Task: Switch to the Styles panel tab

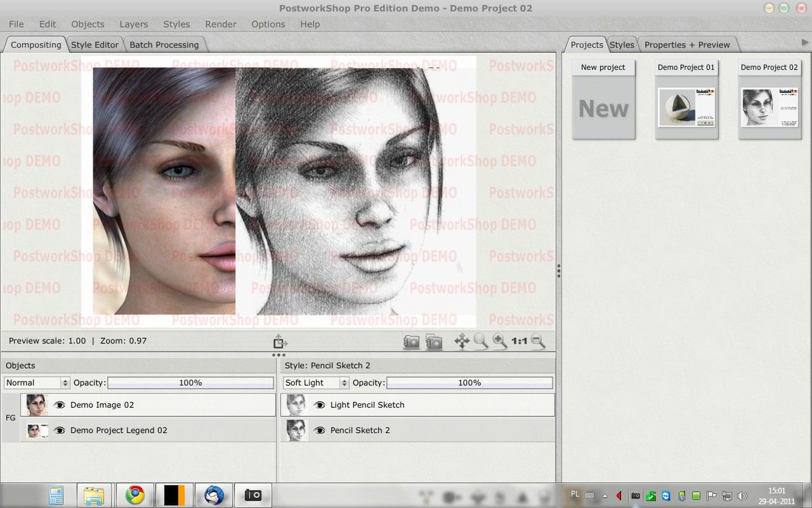Action: [622, 44]
